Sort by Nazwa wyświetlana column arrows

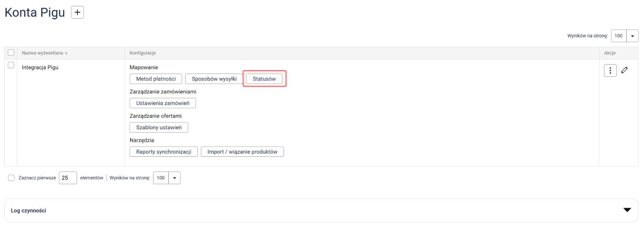[66, 53]
